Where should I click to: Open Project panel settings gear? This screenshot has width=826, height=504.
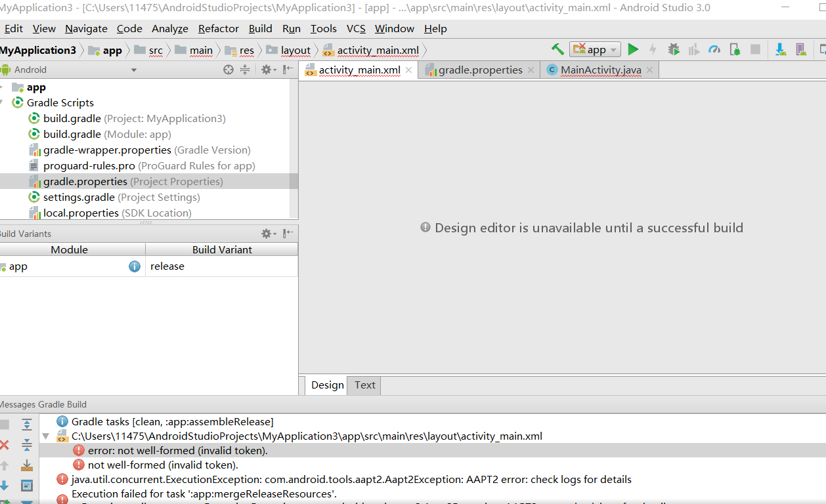(x=268, y=70)
